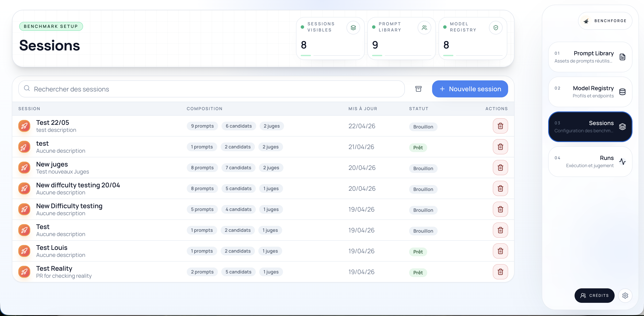644x316 pixels.
Task: Click the Sessions Visibles count card
Action: tap(330, 38)
